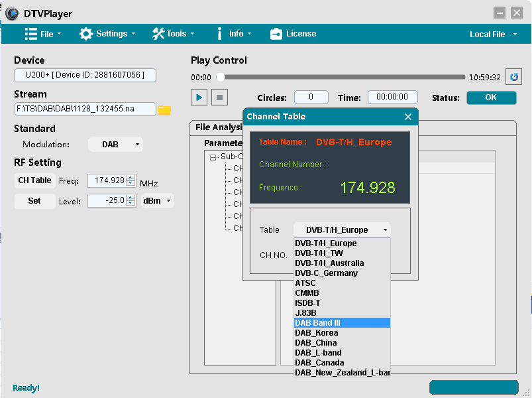Select DAB_L-band from the list
The height and width of the screenshot is (398, 532).
tap(342, 352)
